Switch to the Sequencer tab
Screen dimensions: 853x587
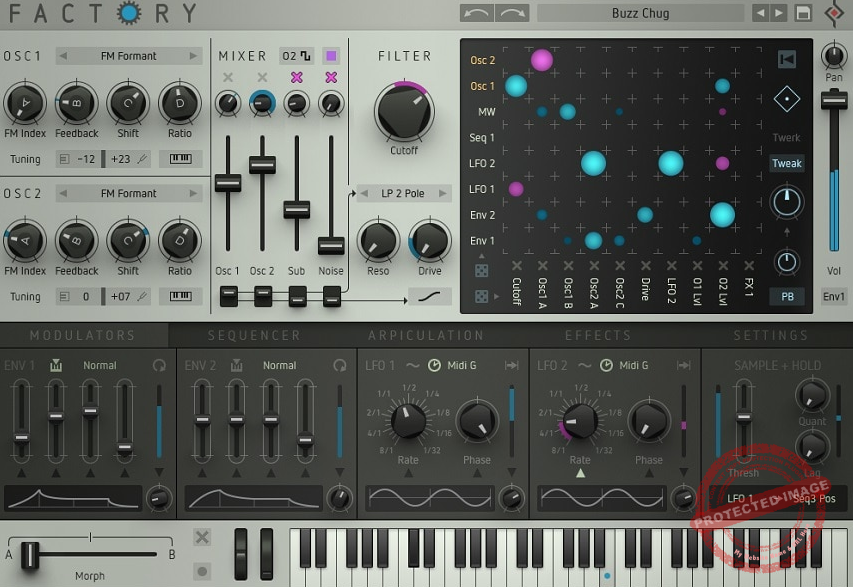click(254, 335)
